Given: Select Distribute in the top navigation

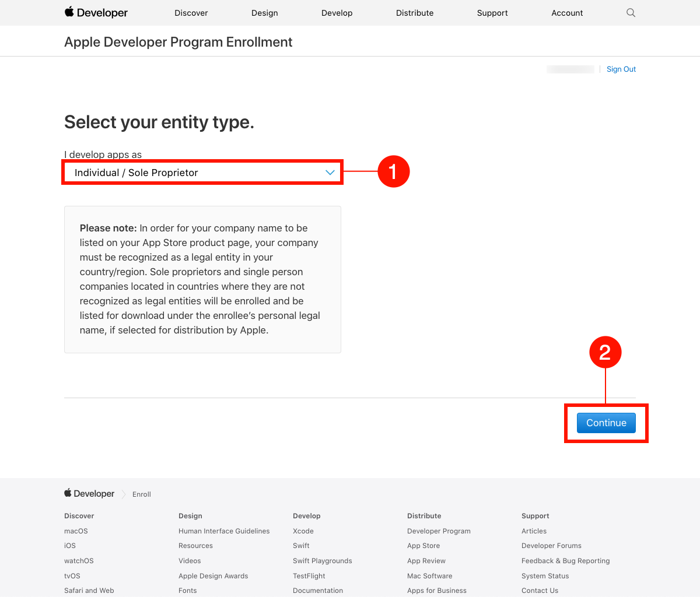Looking at the screenshot, I should 415,13.
